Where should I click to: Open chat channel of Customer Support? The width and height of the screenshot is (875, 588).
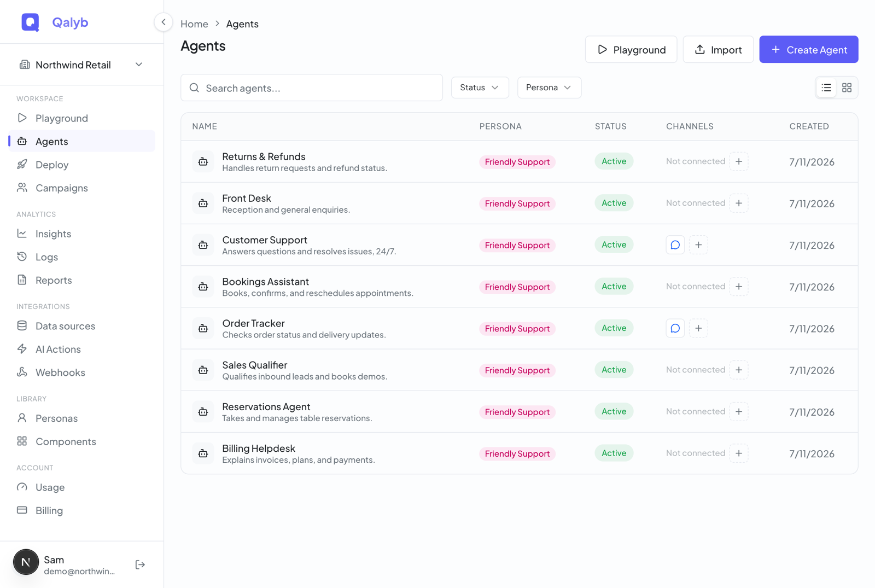[675, 245]
